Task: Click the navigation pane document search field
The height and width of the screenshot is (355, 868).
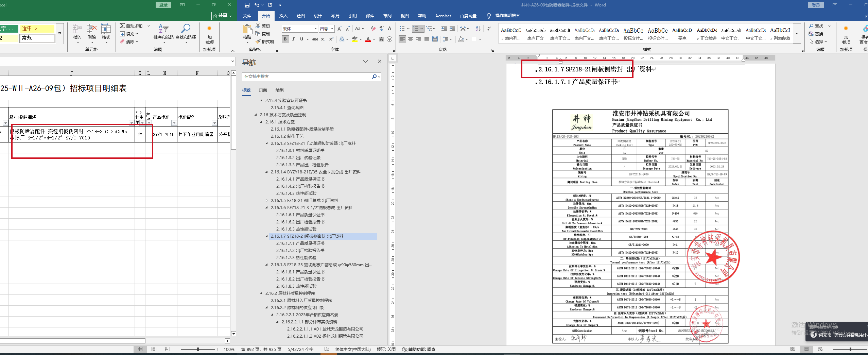Action: 306,77
